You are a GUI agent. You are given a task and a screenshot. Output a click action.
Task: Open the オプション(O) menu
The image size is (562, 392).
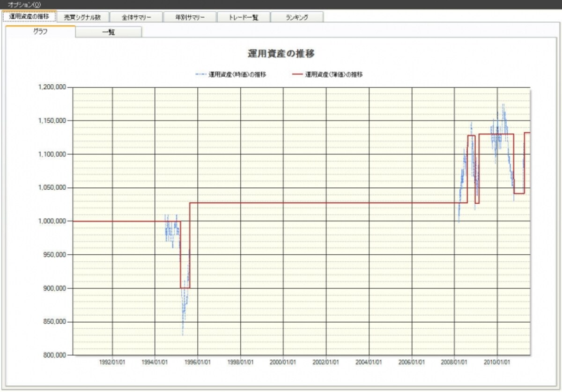point(24,4)
